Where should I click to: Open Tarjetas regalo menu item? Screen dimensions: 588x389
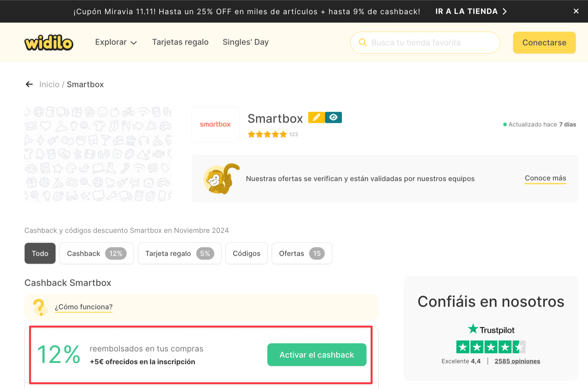[x=180, y=42]
